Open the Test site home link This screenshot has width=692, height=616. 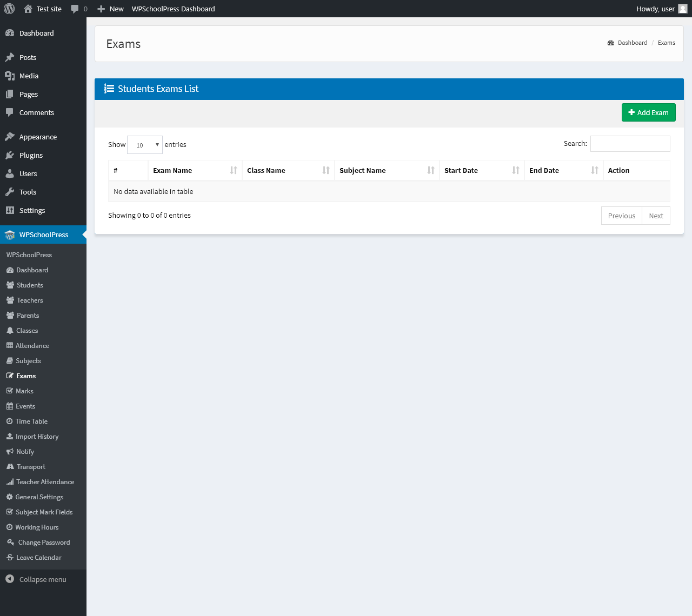(x=43, y=9)
